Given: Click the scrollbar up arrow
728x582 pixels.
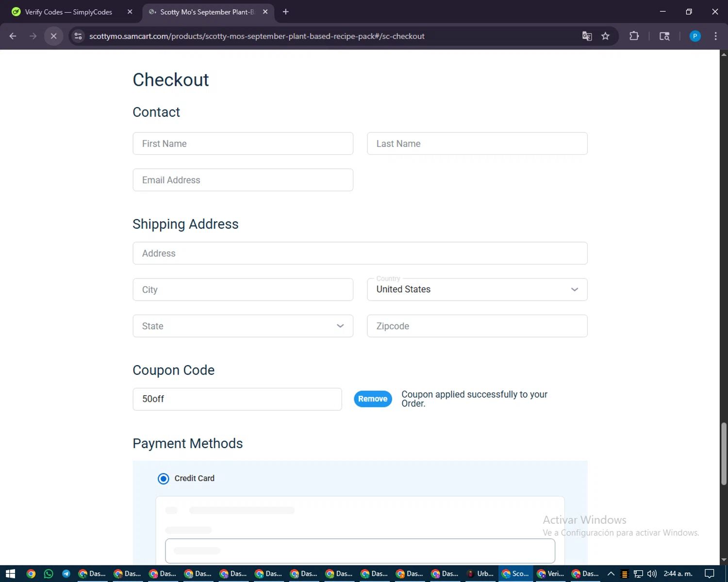Looking at the screenshot, I should pos(724,54).
